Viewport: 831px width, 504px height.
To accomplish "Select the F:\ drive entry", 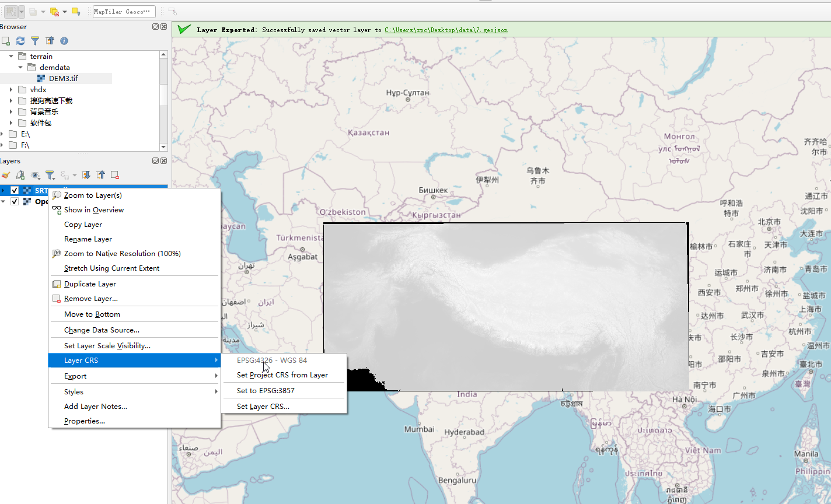I will 25,145.
